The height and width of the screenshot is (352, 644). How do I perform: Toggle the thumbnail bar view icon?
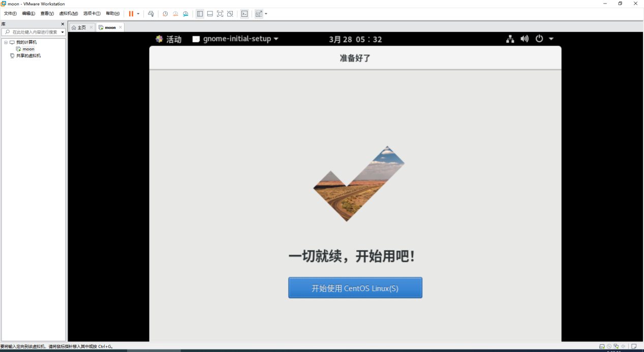click(210, 14)
